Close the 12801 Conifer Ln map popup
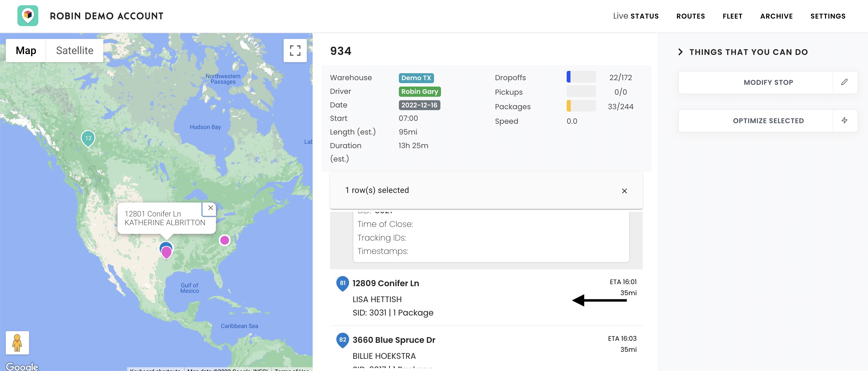Image resolution: width=868 pixels, height=371 pixels. click(210, 208)
